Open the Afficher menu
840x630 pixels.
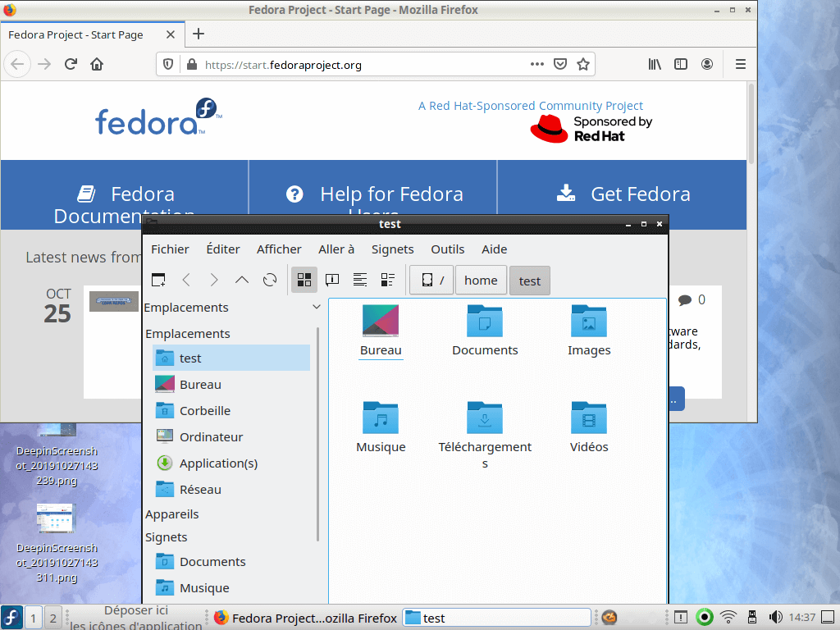pos(279,249)
